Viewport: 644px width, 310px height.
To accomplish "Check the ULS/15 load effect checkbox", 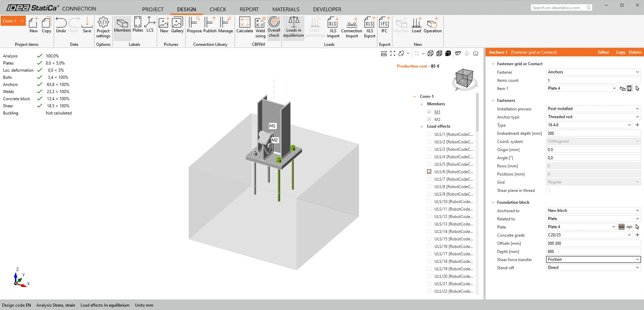I will point(429,239).
